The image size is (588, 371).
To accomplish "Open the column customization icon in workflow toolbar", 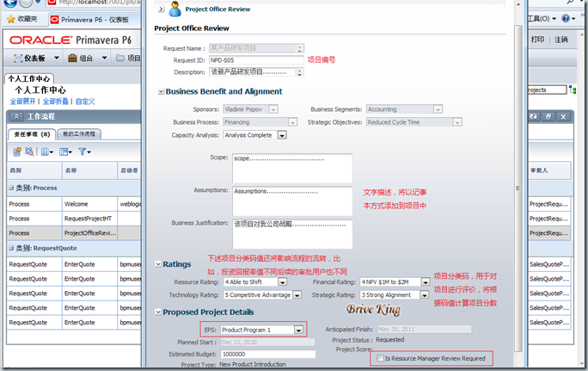I will 47,151.
